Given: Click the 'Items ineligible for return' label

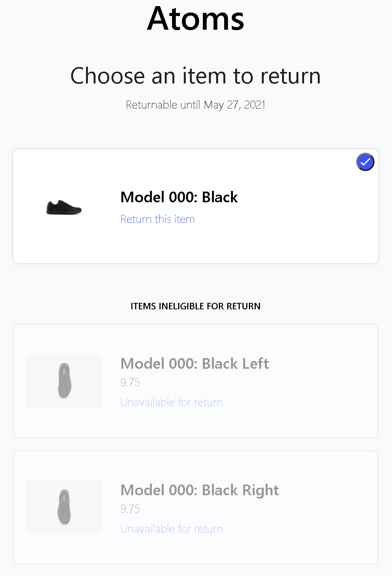Looking at the screenshot, I should click(x=196, y=306).
